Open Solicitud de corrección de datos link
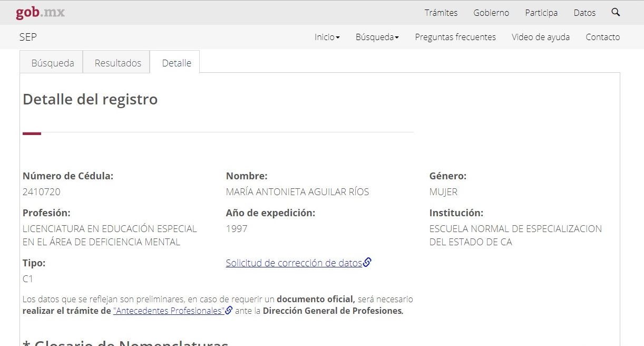The width and height of the screenshot is (644, 346). [294, 263]
